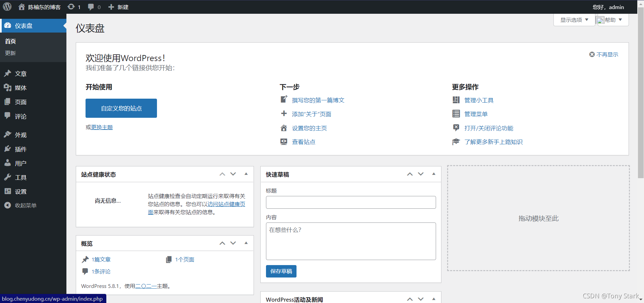Toggle WordPress活动及新闻 panel collapse triangle

pos(434,299)
